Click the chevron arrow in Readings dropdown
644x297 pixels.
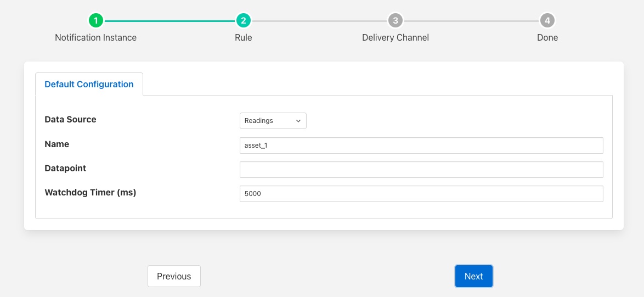298,121
